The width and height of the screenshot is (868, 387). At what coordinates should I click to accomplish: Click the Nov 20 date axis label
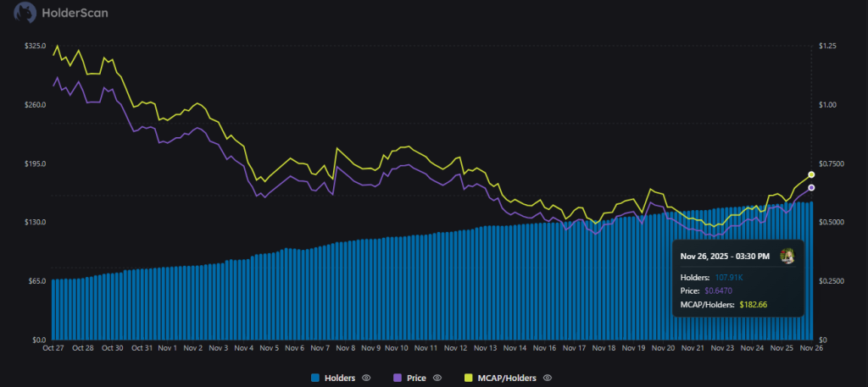pyautogui.click(x=665, y=348)
